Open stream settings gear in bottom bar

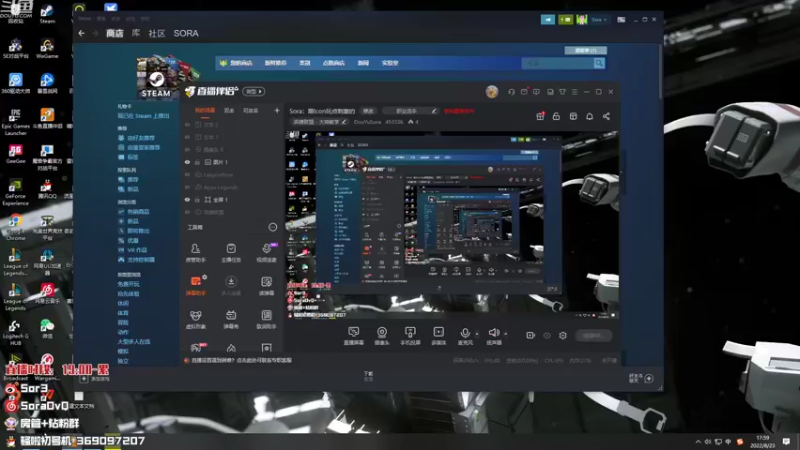coord(563,335)
